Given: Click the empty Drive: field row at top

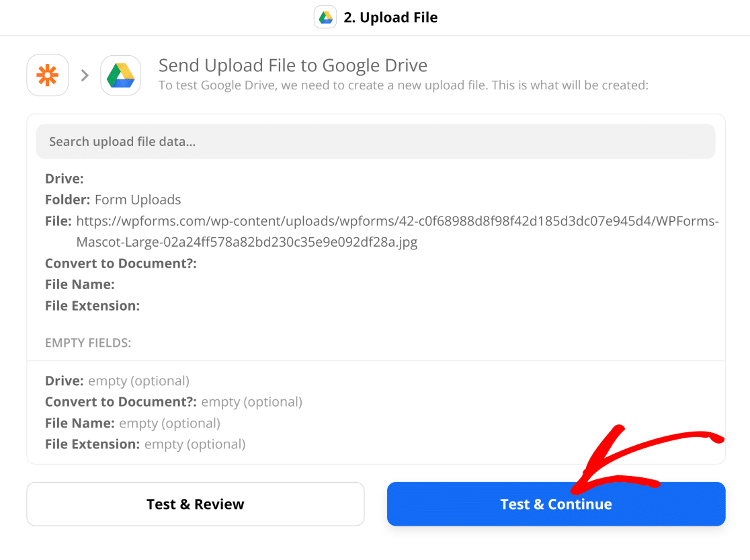Looking at the screenshot, I should point(64,179).
